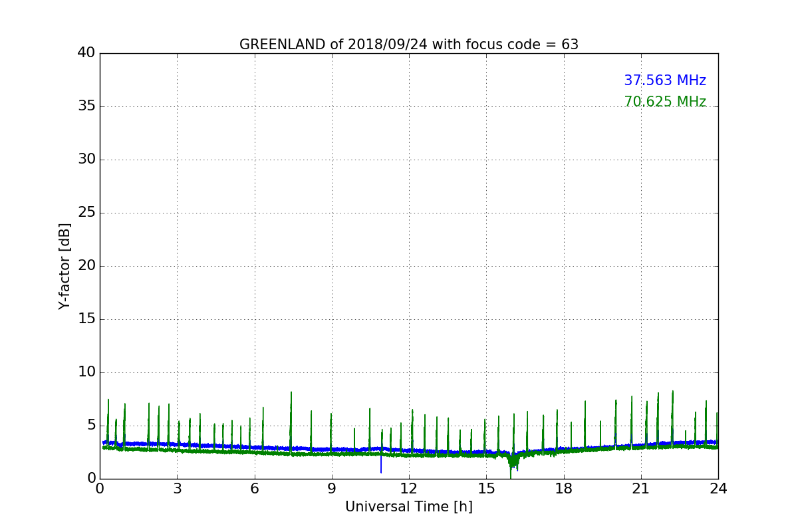Select the green 70.625 MHz legend label
The height and width of the screenshot is (532, 798).
(665, 102)
